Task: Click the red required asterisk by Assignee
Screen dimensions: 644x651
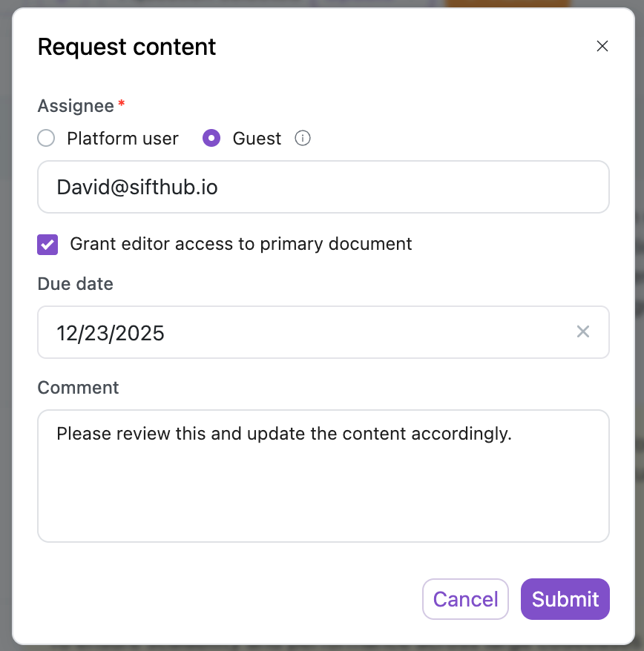Action: tap(122, 105)
